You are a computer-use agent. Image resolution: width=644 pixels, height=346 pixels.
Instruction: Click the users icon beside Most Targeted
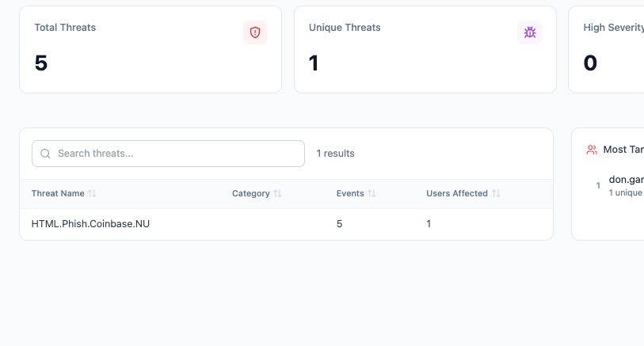tap(592, 150)
